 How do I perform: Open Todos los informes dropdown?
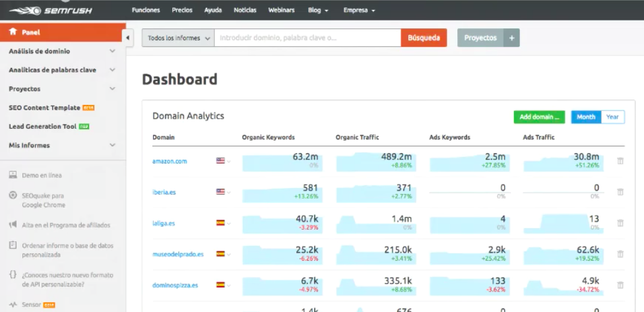click(x=178, y=38)
